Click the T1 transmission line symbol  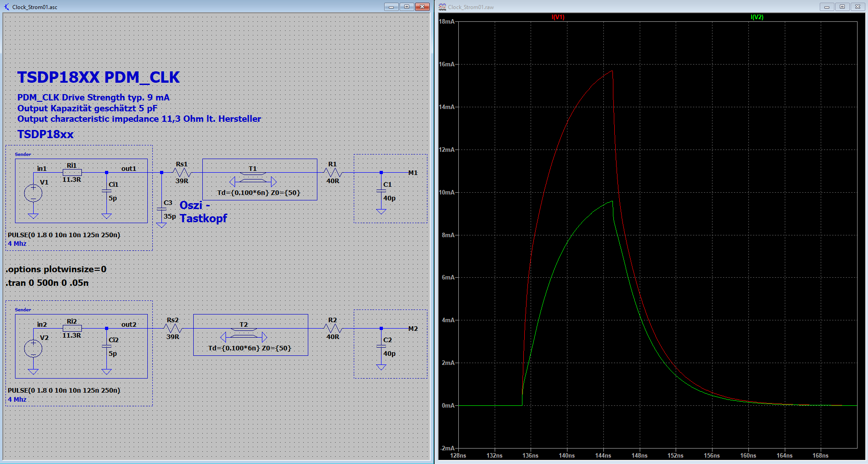pos(253,181)
